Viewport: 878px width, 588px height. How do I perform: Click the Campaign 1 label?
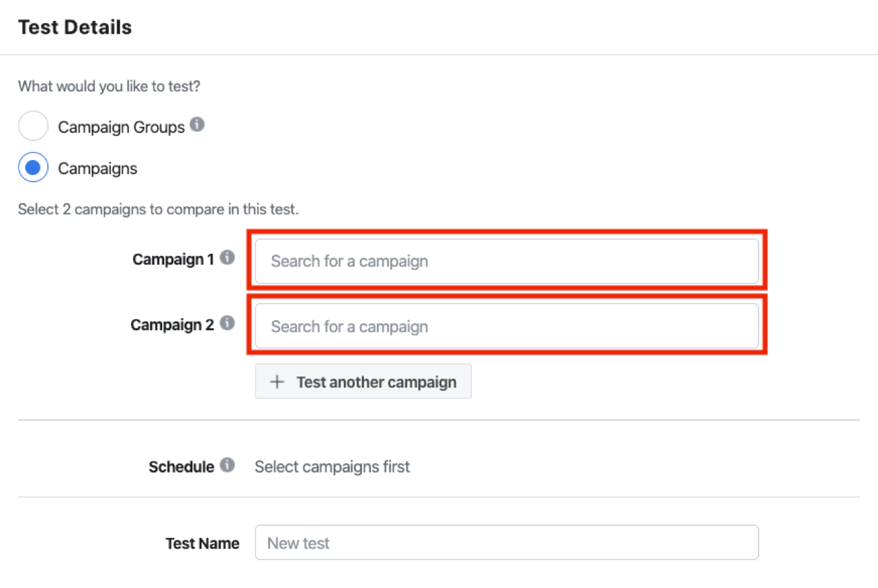[x=173, y=259]
